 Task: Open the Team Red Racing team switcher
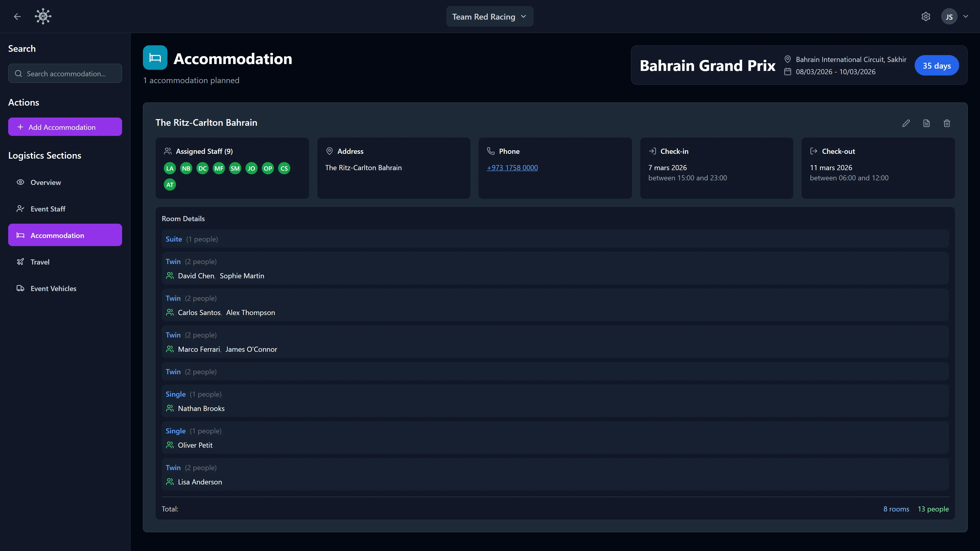490,16
